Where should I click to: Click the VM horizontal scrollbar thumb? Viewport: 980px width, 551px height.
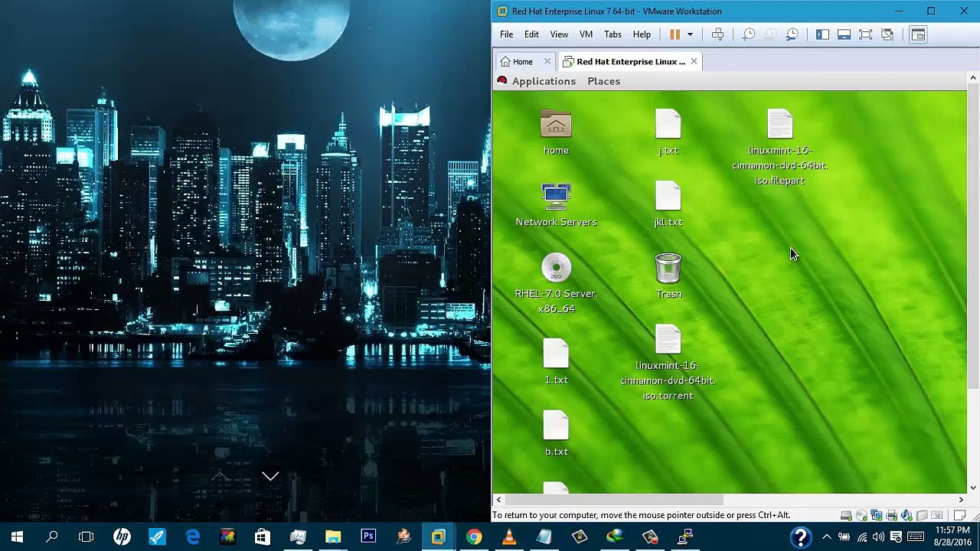[615, 500]
